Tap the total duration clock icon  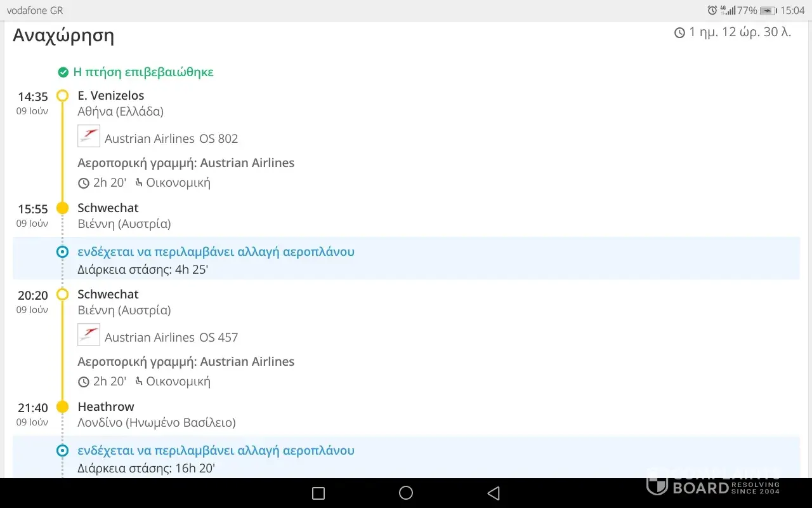click(679, 33)
